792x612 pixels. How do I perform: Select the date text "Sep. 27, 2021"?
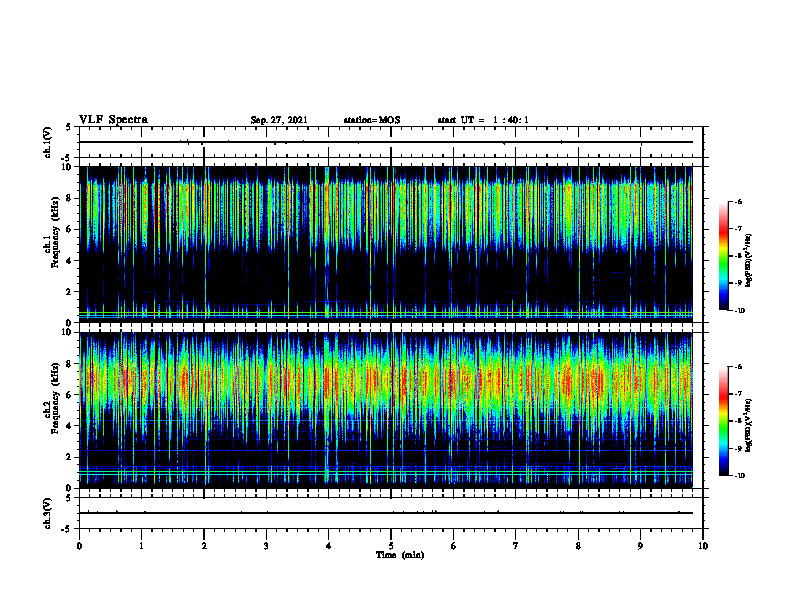[279, 120]
